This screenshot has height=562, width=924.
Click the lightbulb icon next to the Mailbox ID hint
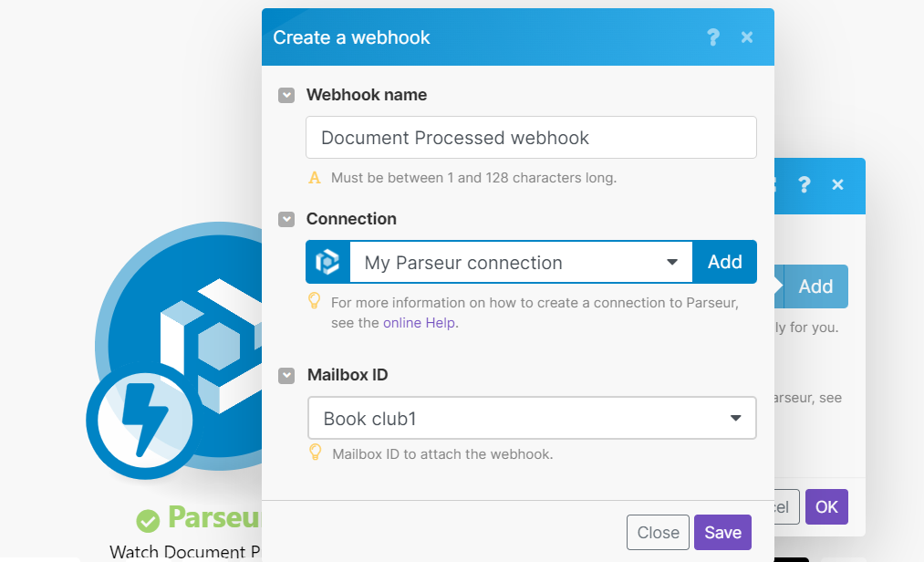[x=315, y=452]
